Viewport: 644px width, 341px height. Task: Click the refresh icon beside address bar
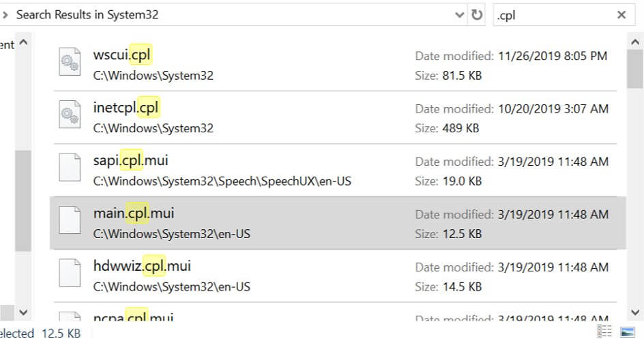[x=477, y=15]
